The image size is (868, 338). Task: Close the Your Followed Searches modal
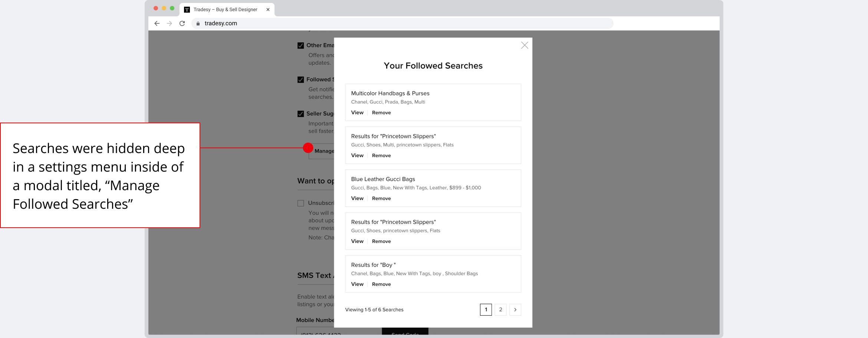(524, 45)
